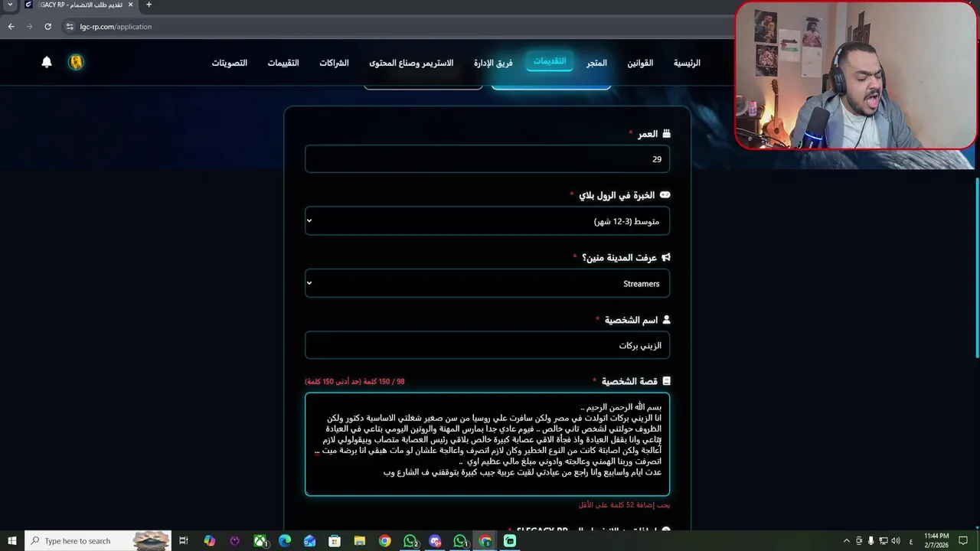Click the person icon beside اسم الشخصية

click(x=666, y=320)
